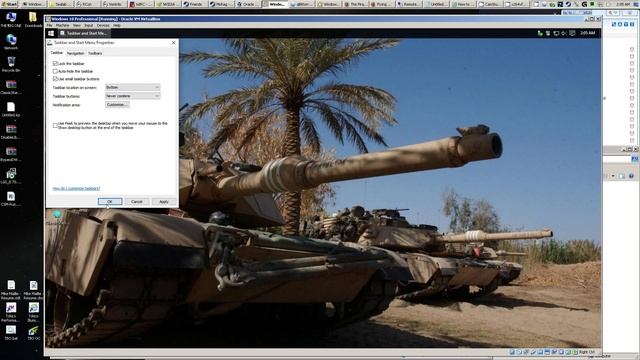
Task: Switch to the Toolbars tab
Action: [x=95, y=53]
